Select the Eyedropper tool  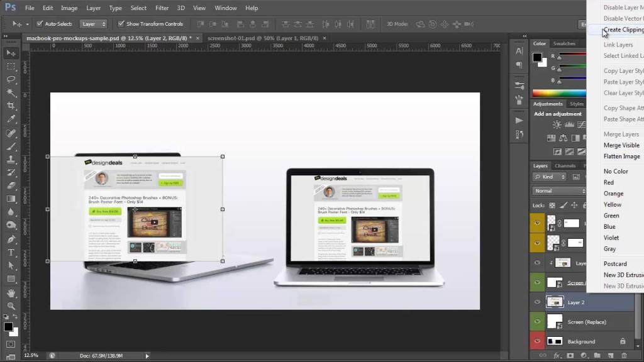[x=11, y=119]
